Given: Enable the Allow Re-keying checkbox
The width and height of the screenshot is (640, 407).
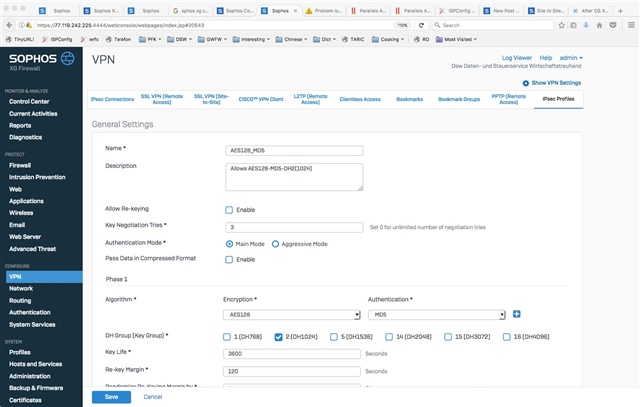Looking at the screenshot, I should click(229, 210).
